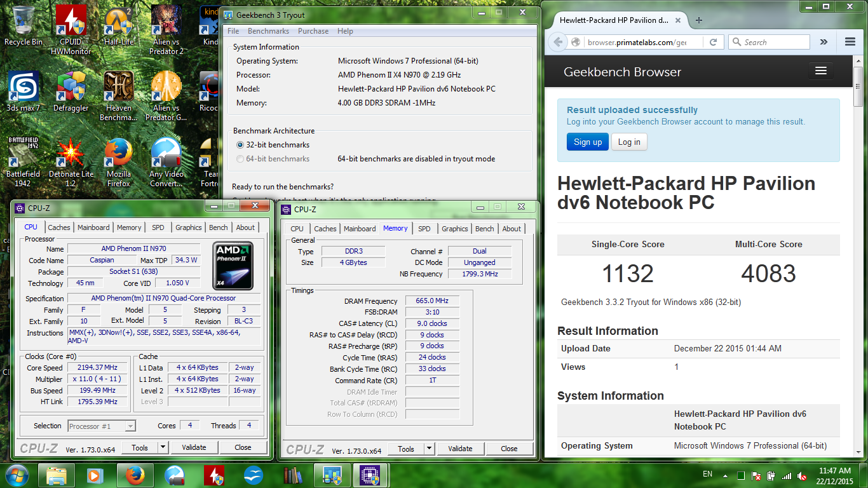Open the Help menu in Geekbench

345,31
